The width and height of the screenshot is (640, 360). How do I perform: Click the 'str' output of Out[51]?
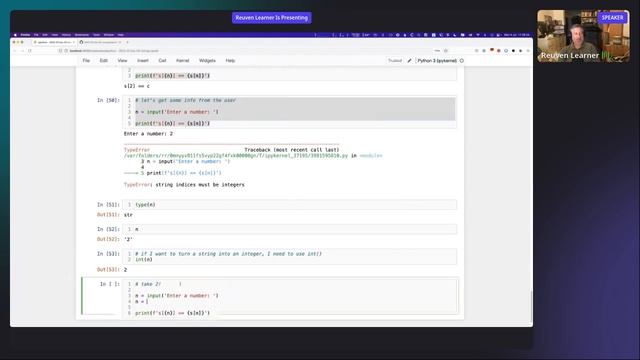[128, 215]
